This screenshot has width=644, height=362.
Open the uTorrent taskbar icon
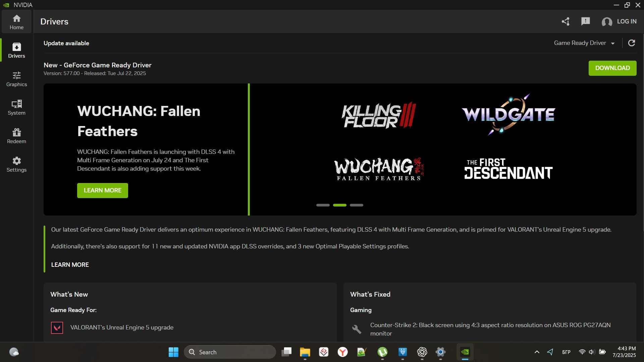click(x=382, y=352)
